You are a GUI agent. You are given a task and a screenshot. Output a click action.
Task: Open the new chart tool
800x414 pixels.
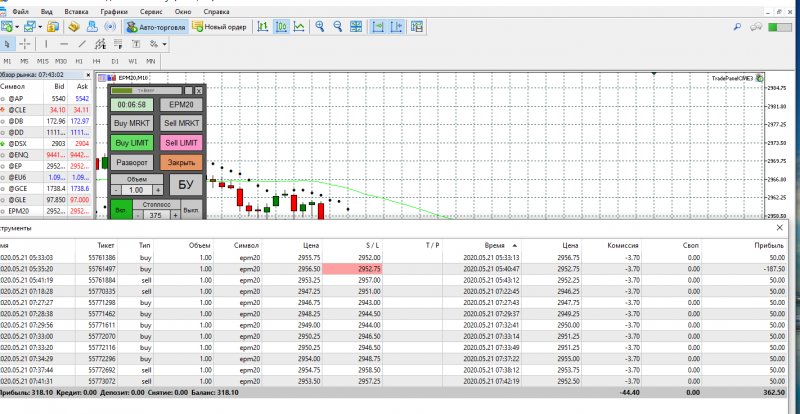coord(7,27)
